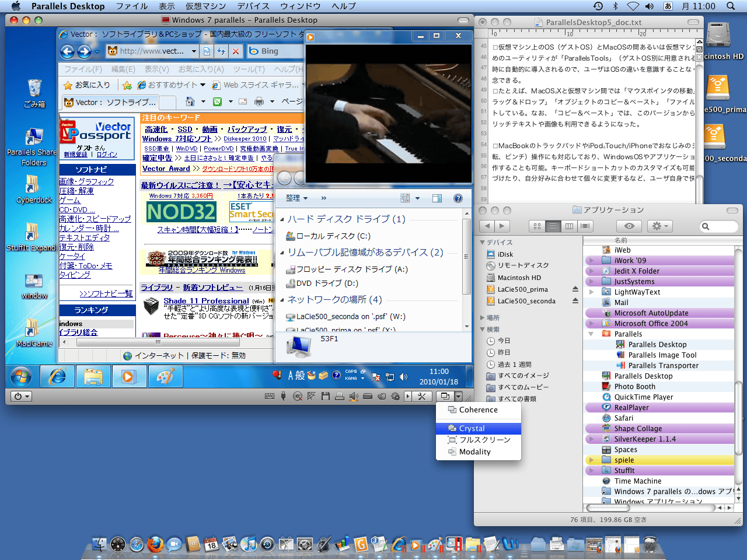Image resolution: width=747 pixels, height=560 pixels.
Task: Click the Windows tray volume speaker icon
Action: coord(403,377)
